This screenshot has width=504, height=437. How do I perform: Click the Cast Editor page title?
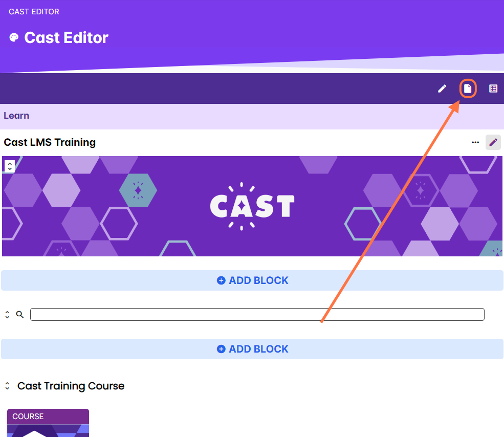(x=66, y=38)
